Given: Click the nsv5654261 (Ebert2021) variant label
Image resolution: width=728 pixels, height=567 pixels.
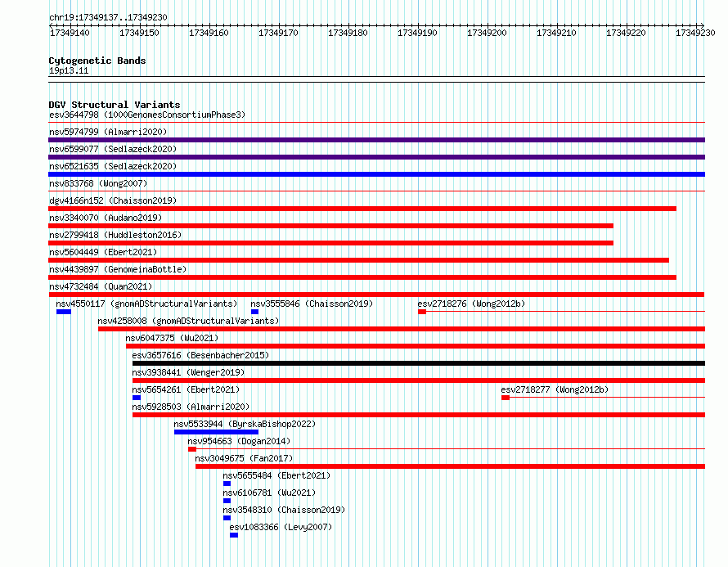Looking at the screenshot, I should [x=186, y=389].
